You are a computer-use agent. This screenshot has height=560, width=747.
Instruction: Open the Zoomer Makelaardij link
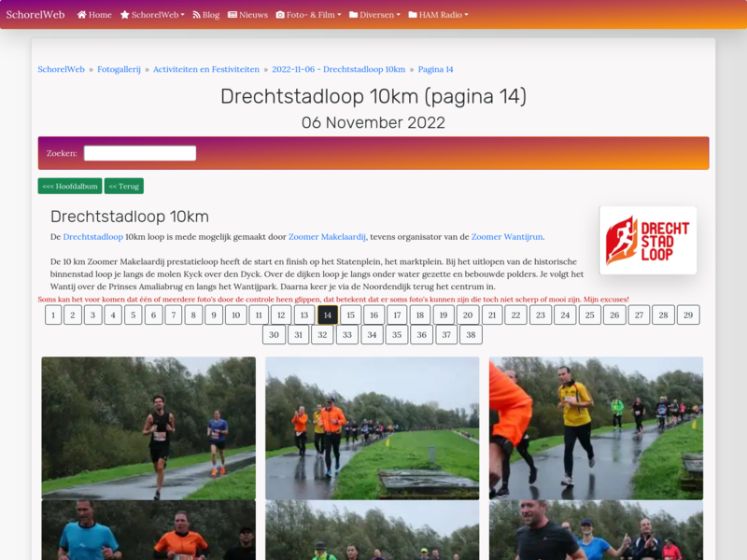pyautogui.click(x=328, y=237)
